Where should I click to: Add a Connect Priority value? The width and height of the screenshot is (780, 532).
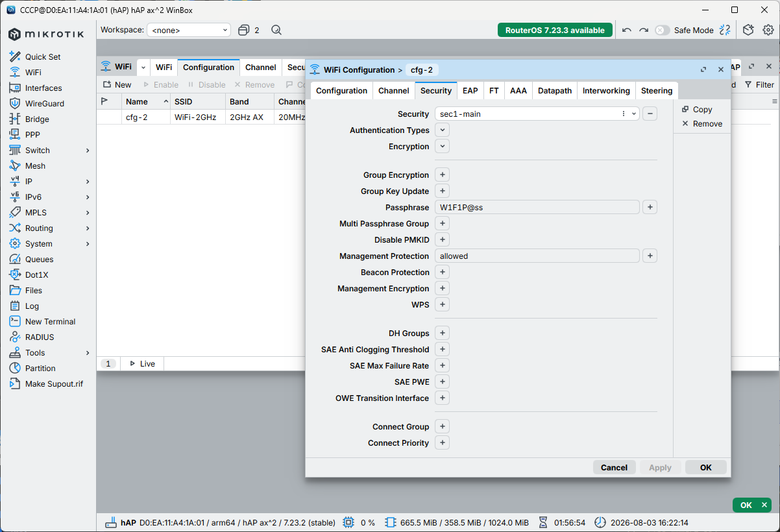point(442,443)
